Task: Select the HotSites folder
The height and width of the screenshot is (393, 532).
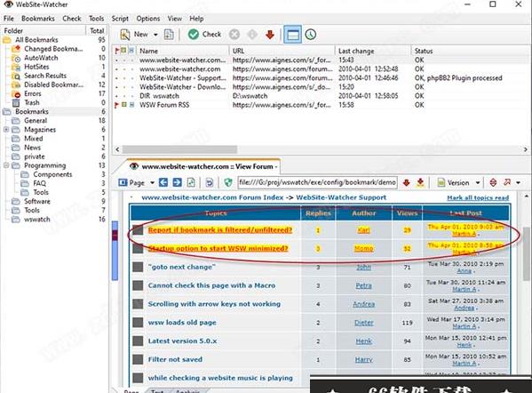Action: click(36, 67)
